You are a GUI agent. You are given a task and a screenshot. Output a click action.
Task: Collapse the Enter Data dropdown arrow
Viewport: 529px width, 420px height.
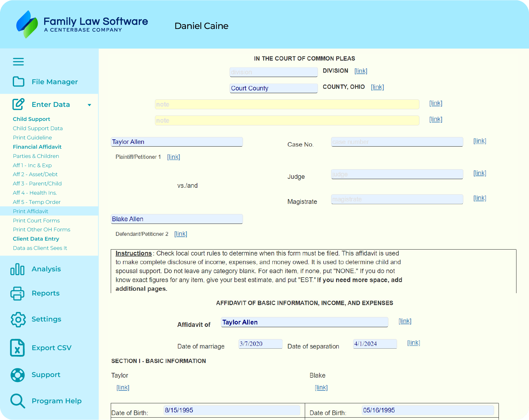(x=89, y=105)
